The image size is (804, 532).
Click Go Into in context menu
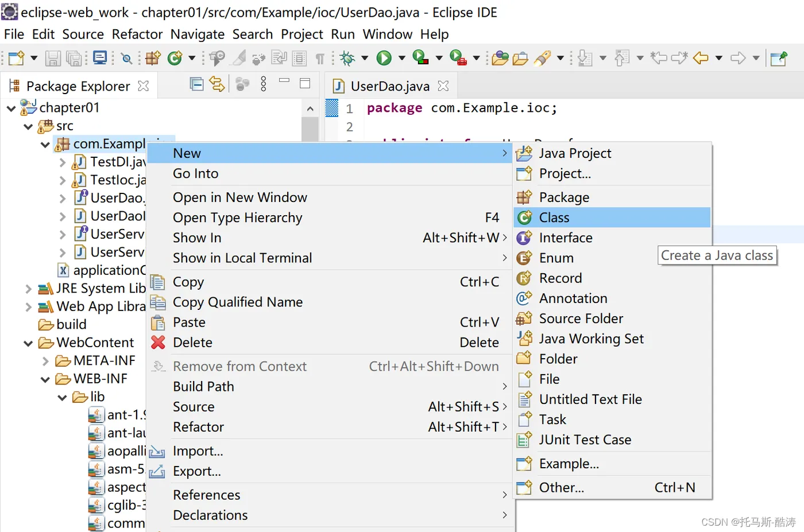(330, 173)
